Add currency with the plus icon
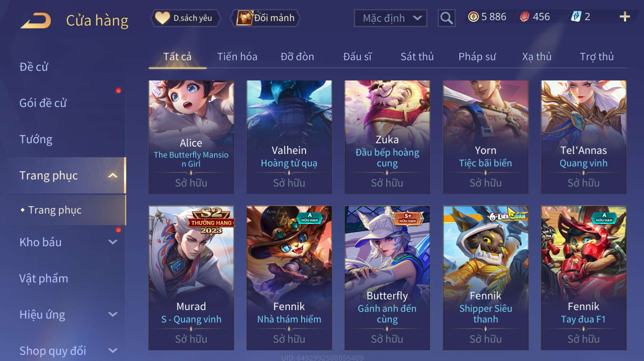Viewport: 644px width, 361px height. 625,17
